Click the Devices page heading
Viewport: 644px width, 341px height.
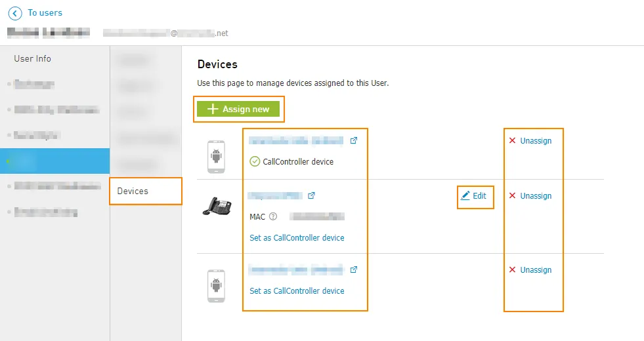pos(217,64)
